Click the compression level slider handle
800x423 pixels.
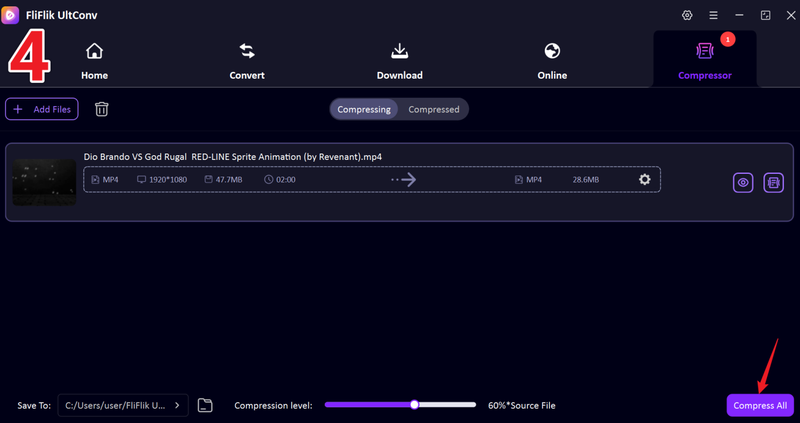pos(414,405)
